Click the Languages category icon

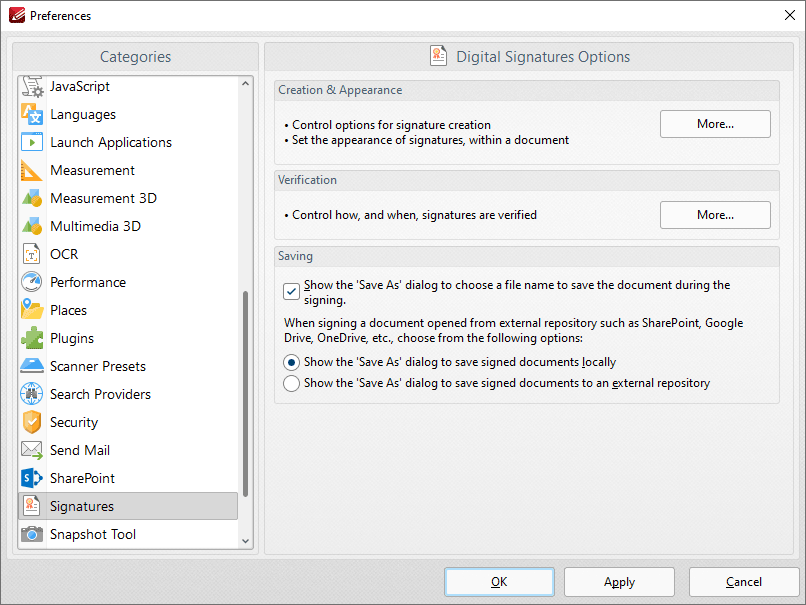click(x=32, y=114)
